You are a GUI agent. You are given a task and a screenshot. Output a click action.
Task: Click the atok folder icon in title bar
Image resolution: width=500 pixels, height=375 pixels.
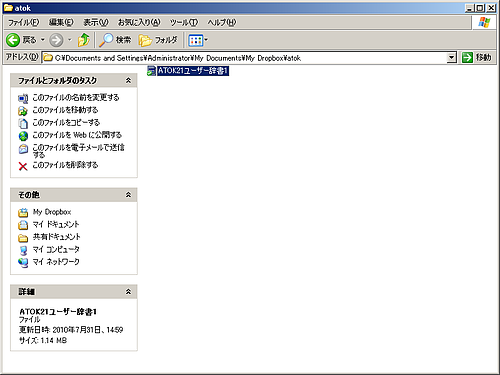pos(8,8)
